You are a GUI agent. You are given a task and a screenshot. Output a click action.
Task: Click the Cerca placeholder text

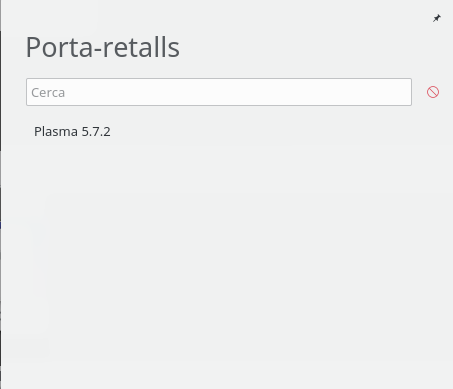click(48, 93)
